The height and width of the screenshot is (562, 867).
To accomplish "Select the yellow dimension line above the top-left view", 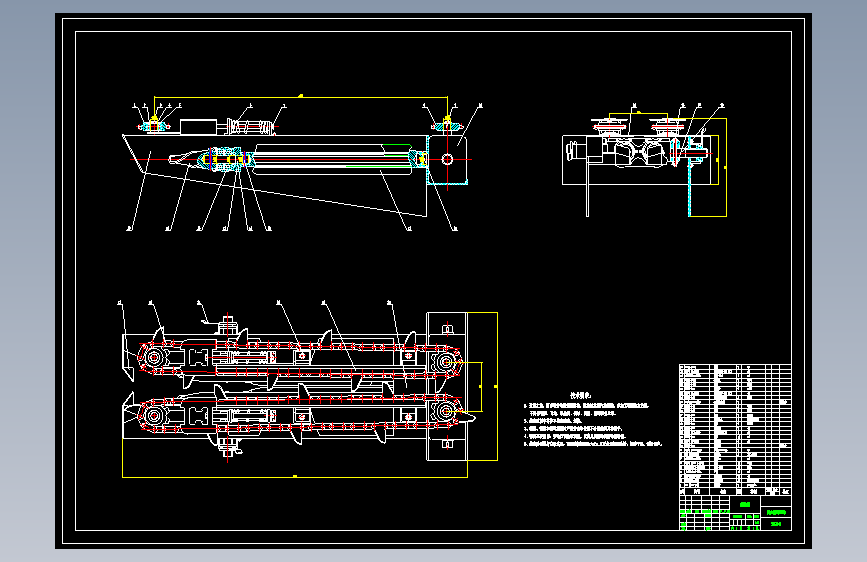I will pyautogui.click(x=300, y=97).
